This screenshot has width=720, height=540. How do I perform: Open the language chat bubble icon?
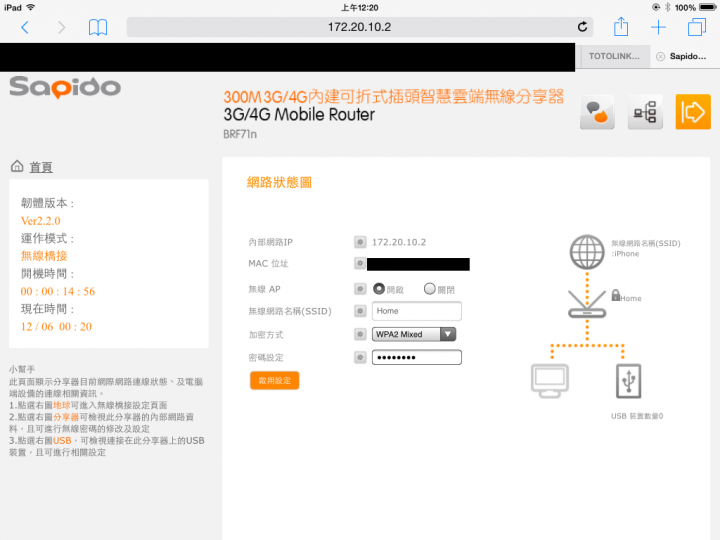pyautogui.click(x=597, y=112)
